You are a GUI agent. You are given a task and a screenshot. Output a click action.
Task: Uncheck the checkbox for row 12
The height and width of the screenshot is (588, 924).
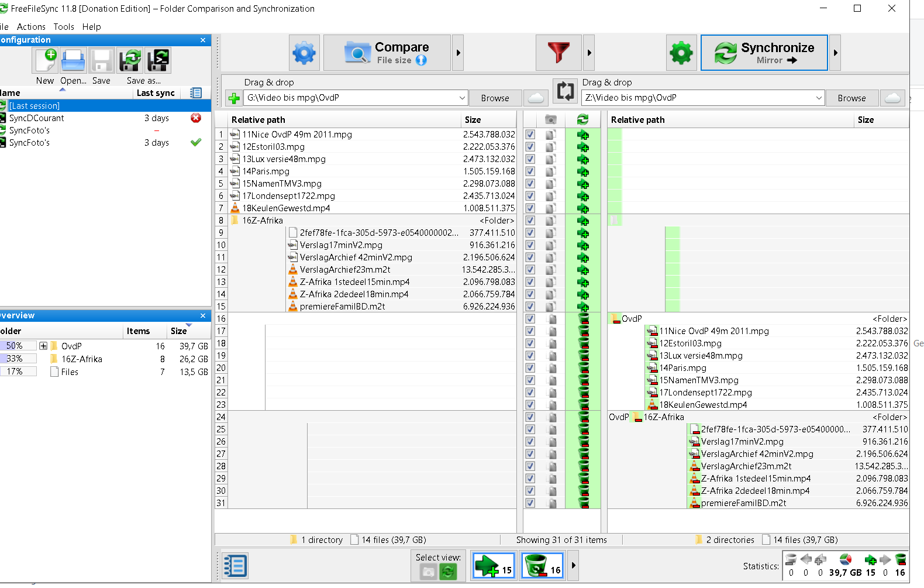(530, 270)
